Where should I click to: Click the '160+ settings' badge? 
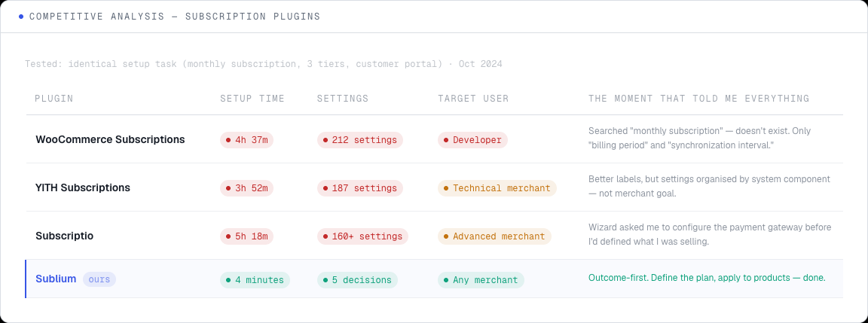coord(362,236)
